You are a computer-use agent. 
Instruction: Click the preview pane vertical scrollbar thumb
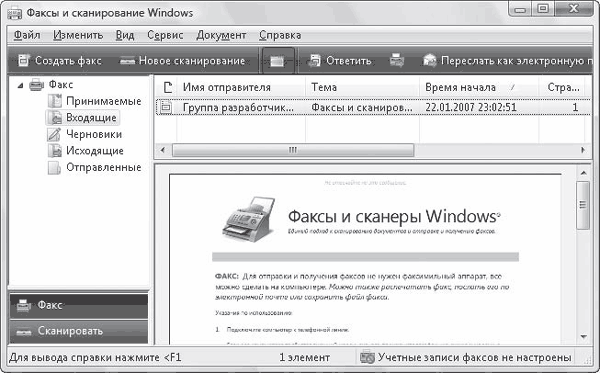pos(583,205)
